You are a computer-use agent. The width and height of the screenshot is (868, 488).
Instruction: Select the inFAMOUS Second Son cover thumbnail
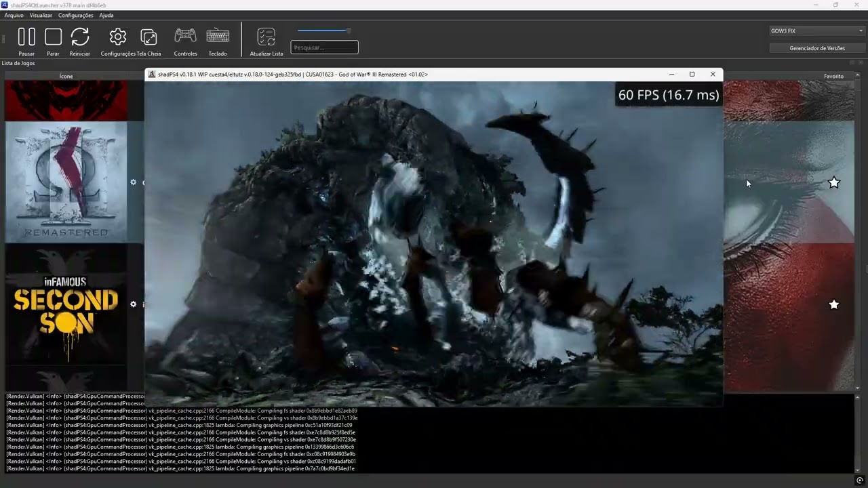66,304
